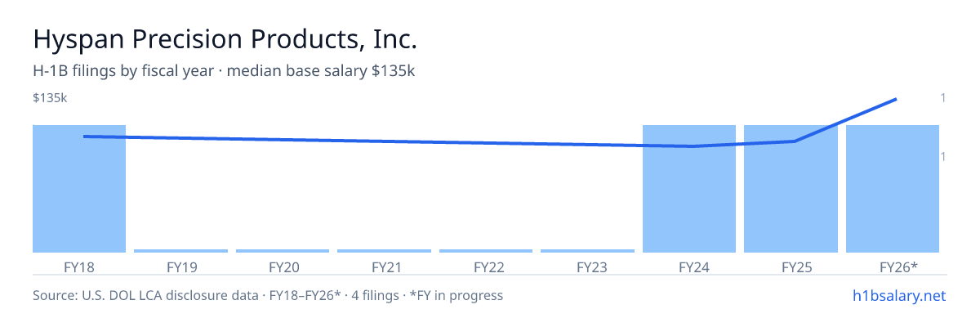This screenshot has height=327, width=980.
Task: Click the Hyspan Precision Products, Inc. title
Action: pyautogui.click(x=225, y=39)
